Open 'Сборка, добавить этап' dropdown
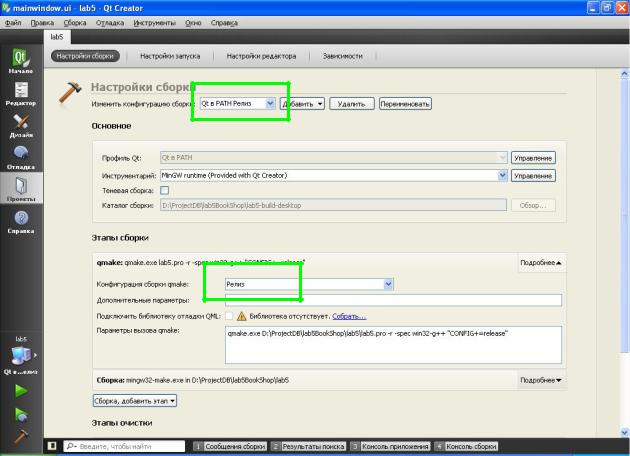The width and height of the screenshot is (630, 456). (135, 401)
